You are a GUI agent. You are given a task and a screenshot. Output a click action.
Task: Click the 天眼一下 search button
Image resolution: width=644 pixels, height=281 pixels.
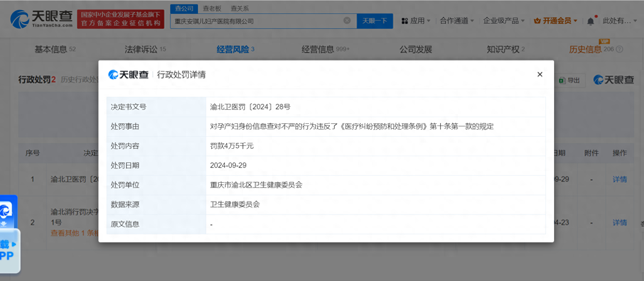tap(375, 21)
